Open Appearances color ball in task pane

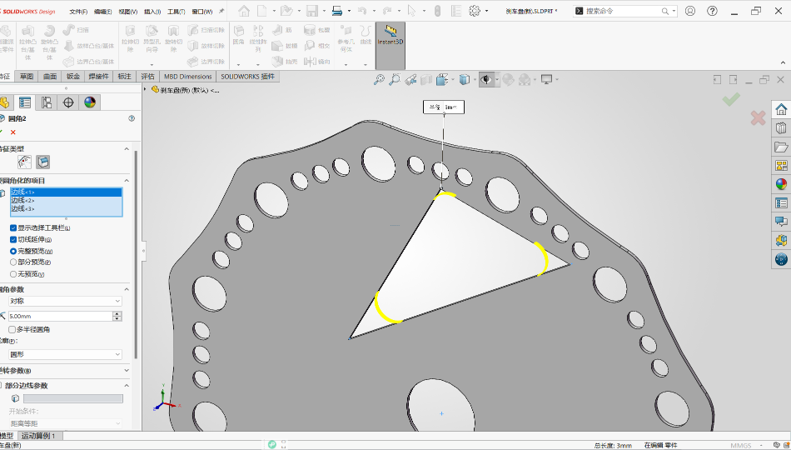[781, 184]
